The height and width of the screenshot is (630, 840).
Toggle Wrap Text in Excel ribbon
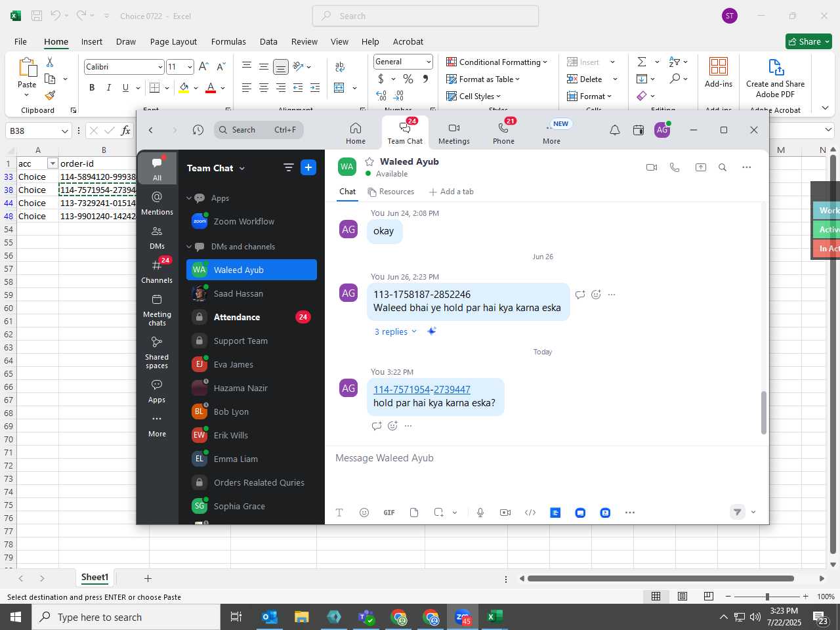click(x=340, y=66)
